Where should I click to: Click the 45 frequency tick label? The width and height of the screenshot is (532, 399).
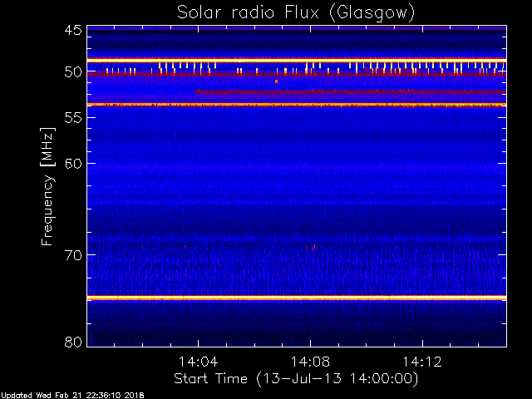[73, 30]
